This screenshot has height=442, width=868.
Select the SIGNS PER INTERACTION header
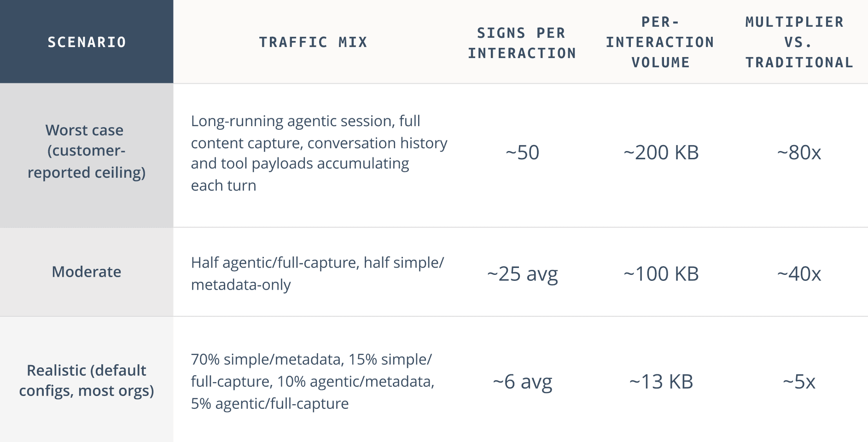coord(522,43)
